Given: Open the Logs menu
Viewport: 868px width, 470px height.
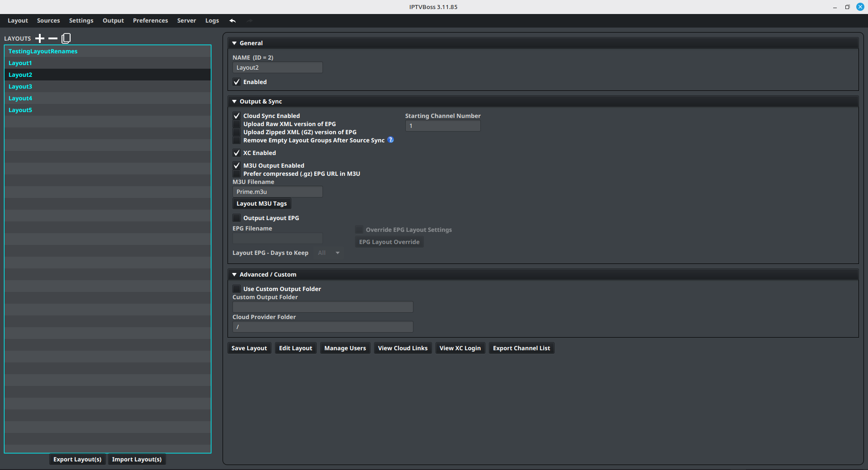Looking at the screenshot, I should pos(212,20).
